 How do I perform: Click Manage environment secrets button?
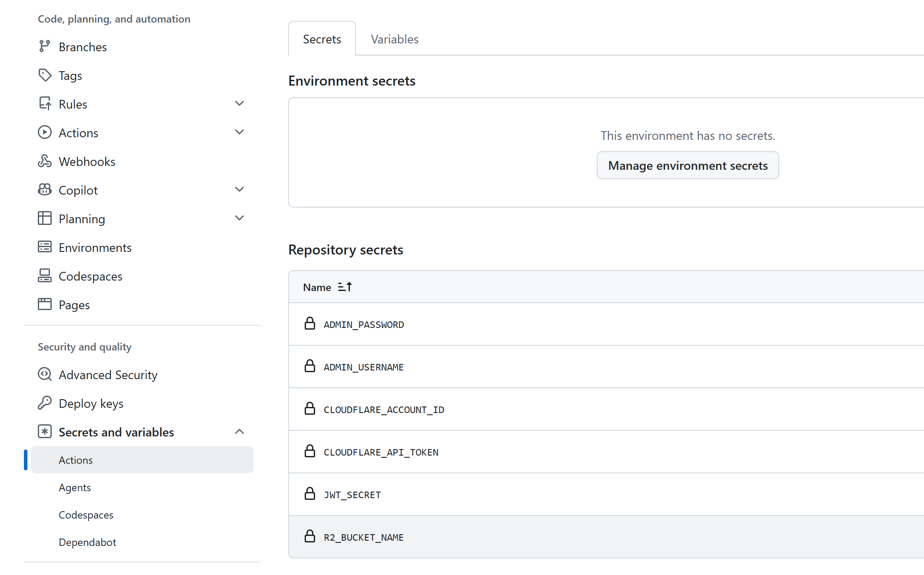688,165
